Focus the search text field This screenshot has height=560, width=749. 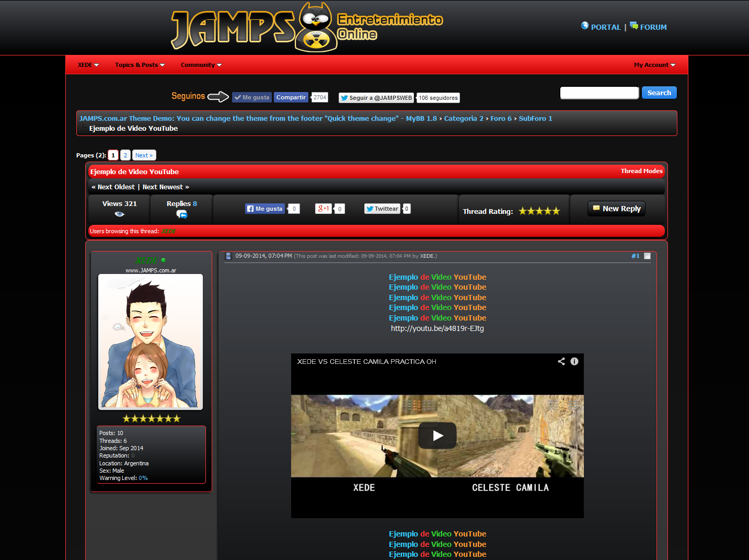pyautogui.click(x=600, y=93)
